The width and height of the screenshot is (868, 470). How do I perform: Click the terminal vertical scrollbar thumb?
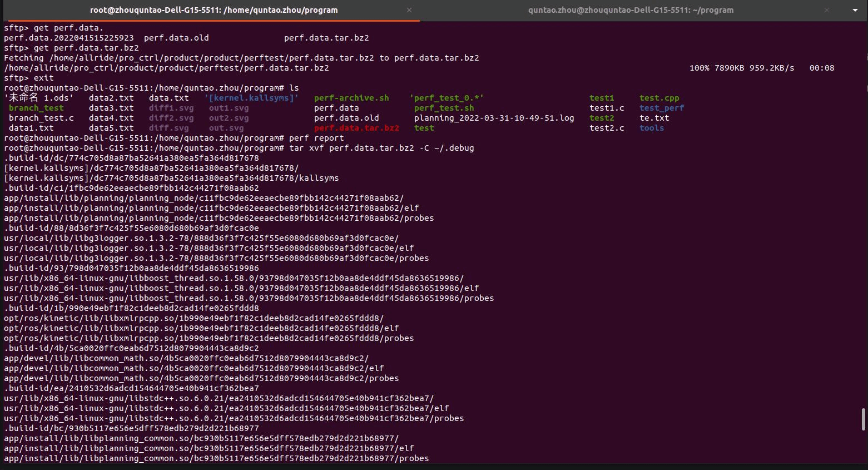click(863, 419)
